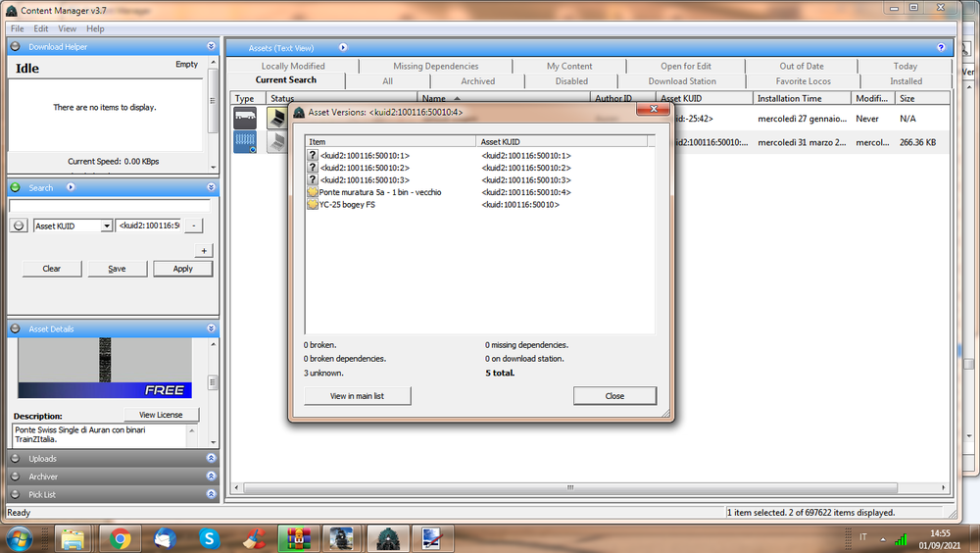Expand the Pick List panel chevron
The image size is (980, 553).
coord(212,494)
